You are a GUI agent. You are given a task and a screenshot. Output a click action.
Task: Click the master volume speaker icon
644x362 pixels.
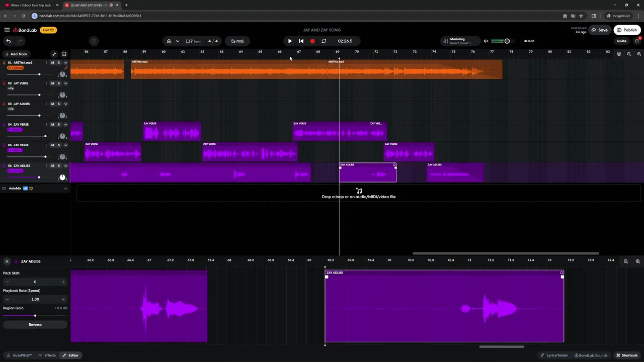(486, 41)
